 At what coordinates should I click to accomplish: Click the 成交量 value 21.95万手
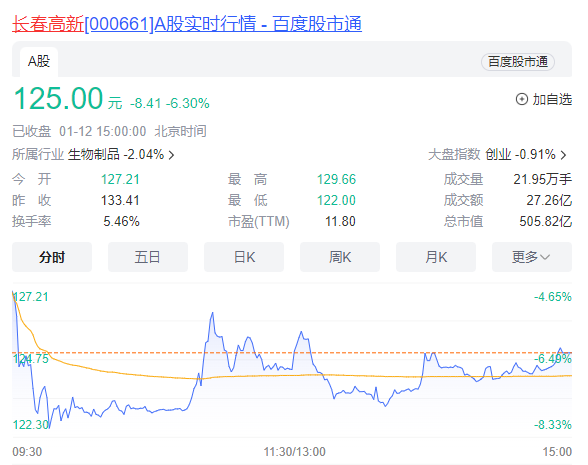[543, 179]
